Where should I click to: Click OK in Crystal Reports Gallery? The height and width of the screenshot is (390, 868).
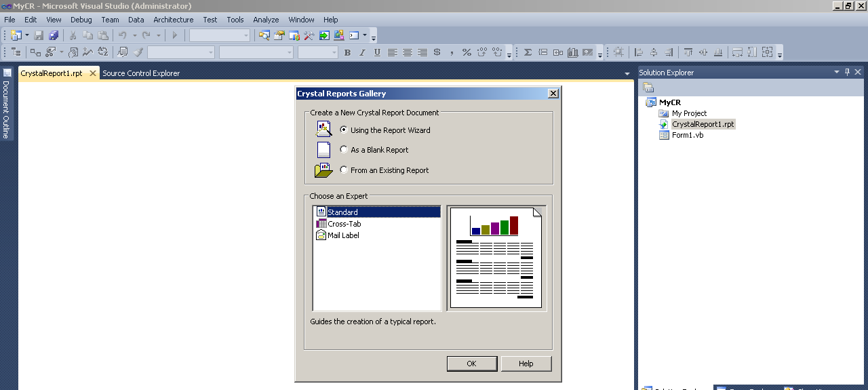pyautogui.click(x=471, y=364)
